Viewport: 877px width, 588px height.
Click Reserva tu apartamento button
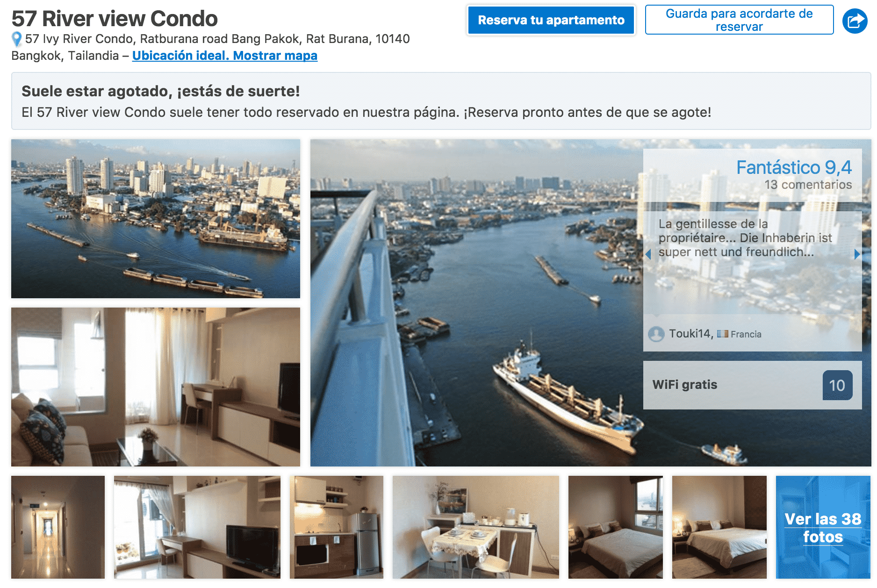click(551, 20)
